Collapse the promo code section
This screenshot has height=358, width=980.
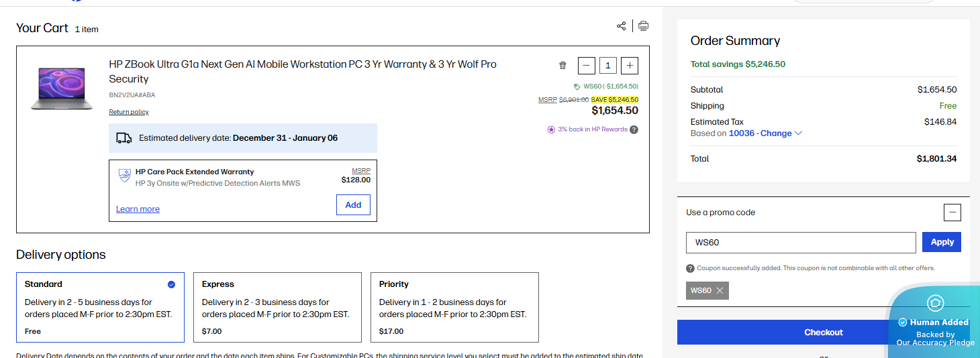coord(952,213)
